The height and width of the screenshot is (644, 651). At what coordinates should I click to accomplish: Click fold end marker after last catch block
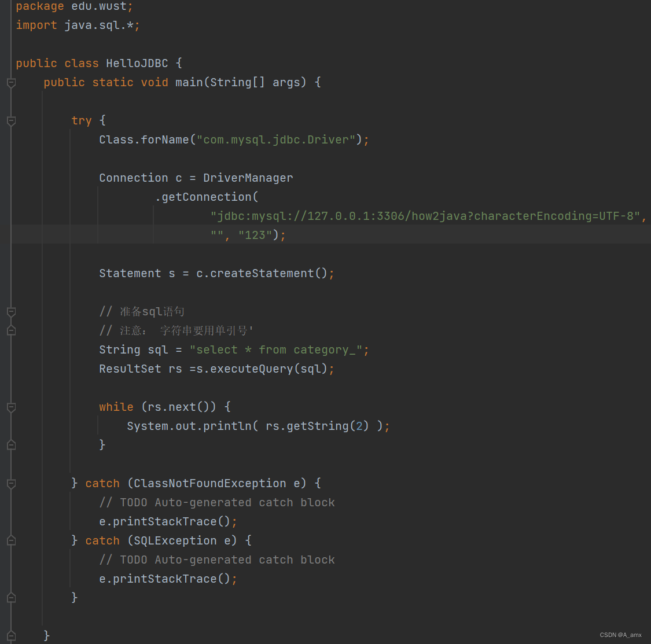11,598
